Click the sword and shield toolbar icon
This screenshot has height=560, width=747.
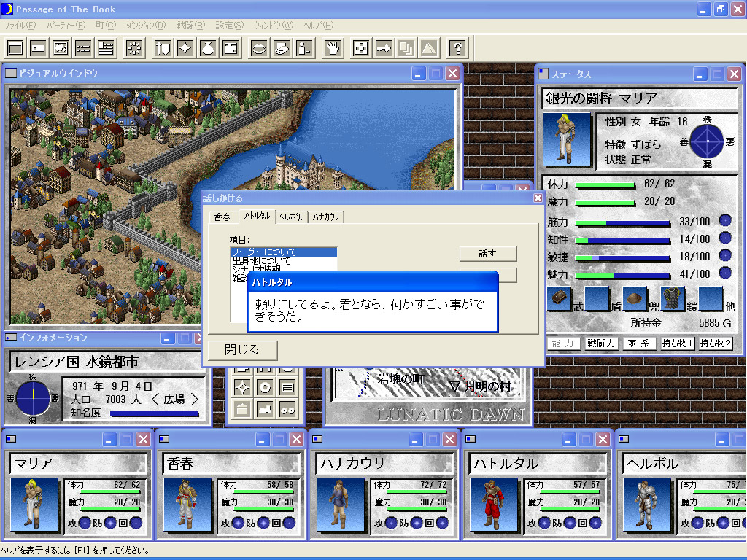point(162,48)
